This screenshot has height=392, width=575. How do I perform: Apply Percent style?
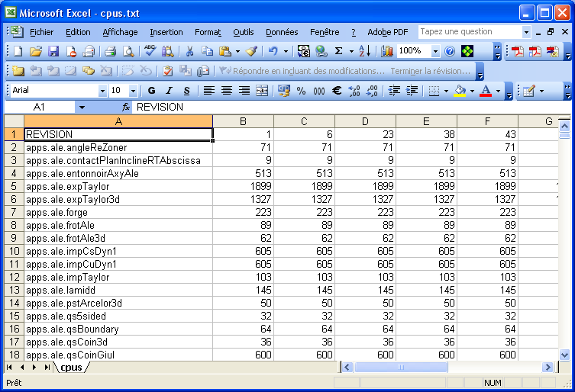tap(301, 91)
